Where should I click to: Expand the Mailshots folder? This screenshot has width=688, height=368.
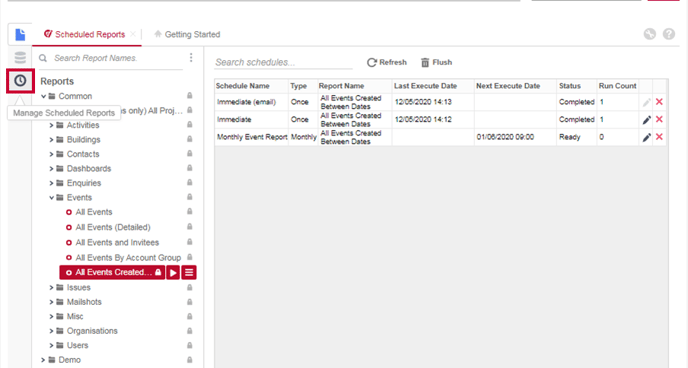[x=51, y=302]
